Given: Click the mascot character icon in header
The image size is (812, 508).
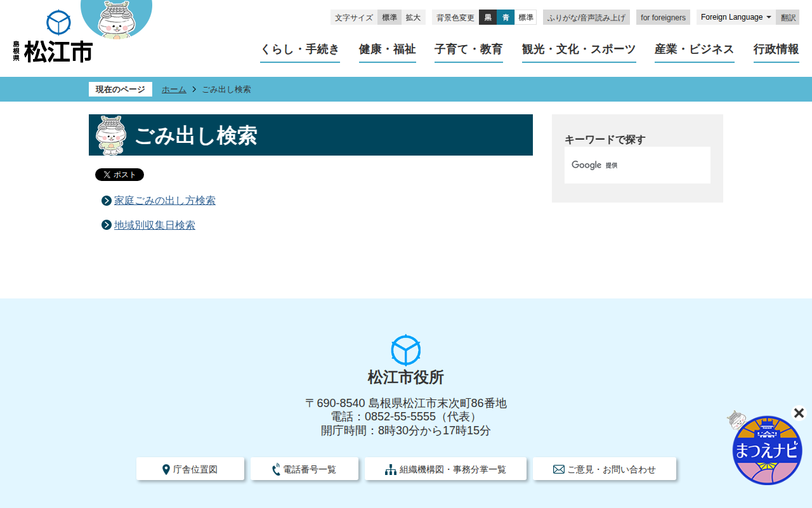Looking at the screenshot, I should coord(117,18).
